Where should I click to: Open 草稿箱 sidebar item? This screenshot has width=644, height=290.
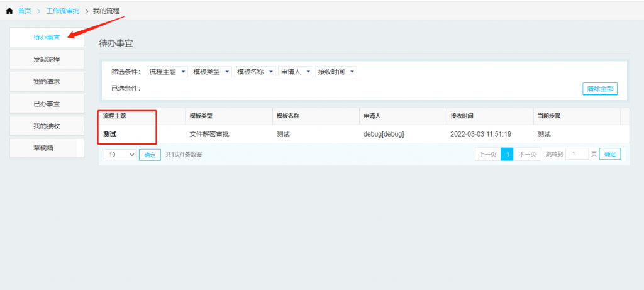[x=47, y=148]
